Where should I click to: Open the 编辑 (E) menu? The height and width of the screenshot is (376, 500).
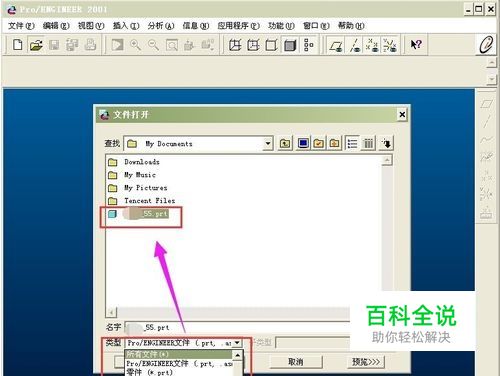(x=56, y=26)
